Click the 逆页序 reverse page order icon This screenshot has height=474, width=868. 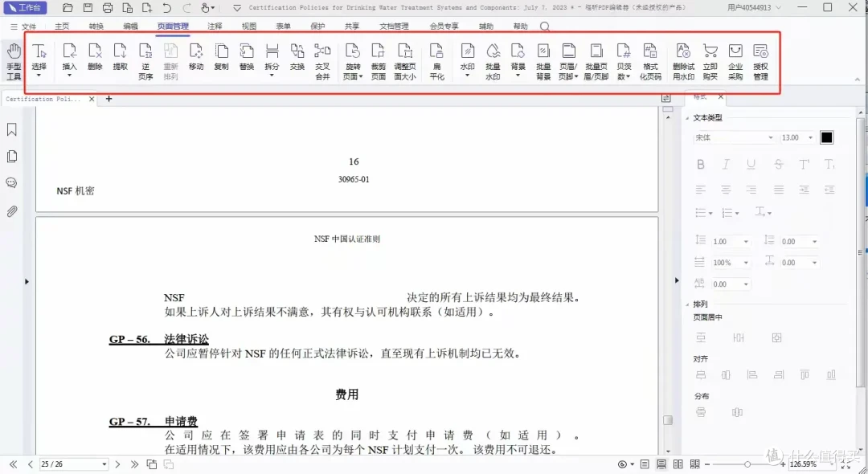click(145, 52)
